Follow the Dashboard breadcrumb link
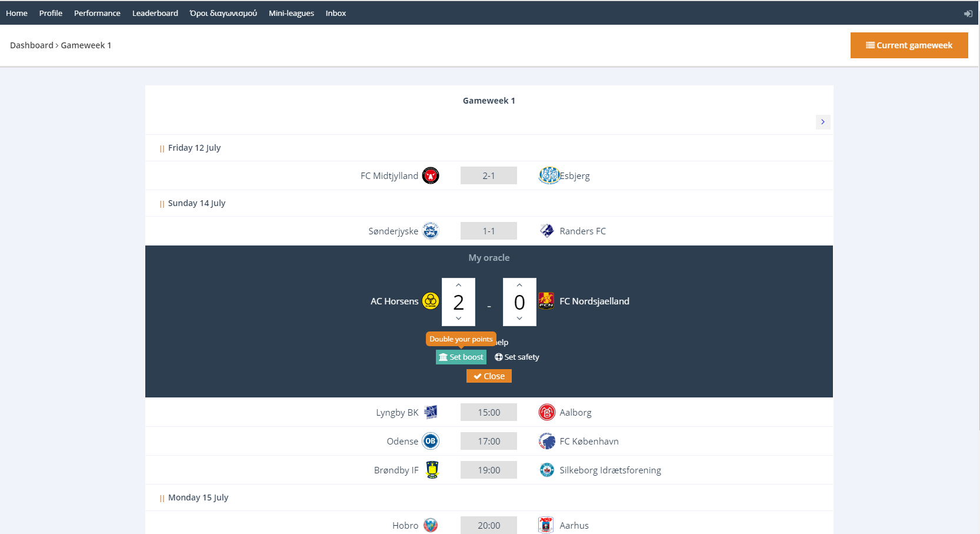Screen dimensions: 980x534 point(31,45)
